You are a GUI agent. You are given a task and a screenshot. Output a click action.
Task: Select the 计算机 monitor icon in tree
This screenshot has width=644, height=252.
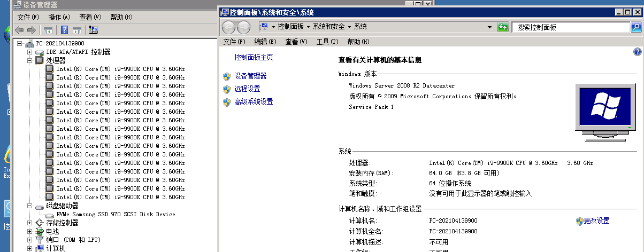tap(39, 248)
